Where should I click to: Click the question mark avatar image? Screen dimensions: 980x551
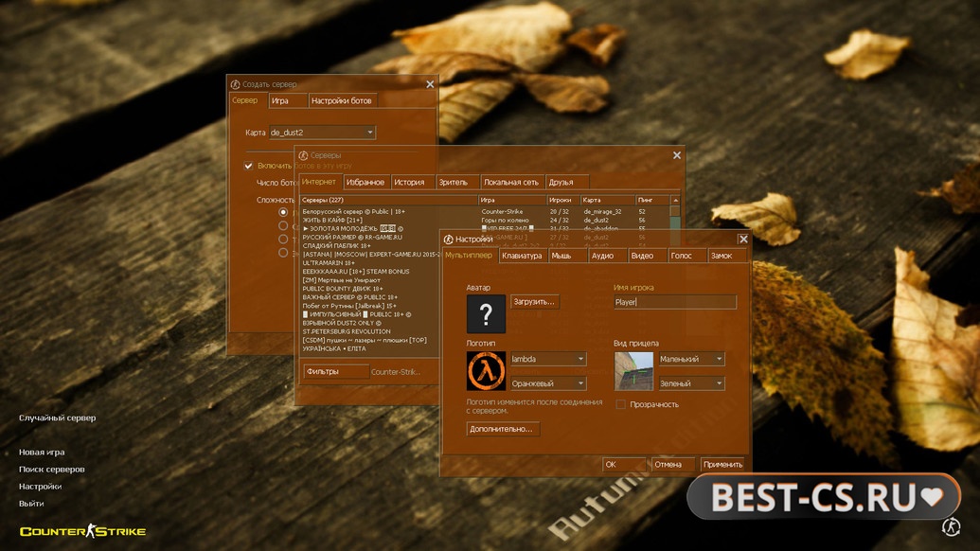click(x=486, y=313)
